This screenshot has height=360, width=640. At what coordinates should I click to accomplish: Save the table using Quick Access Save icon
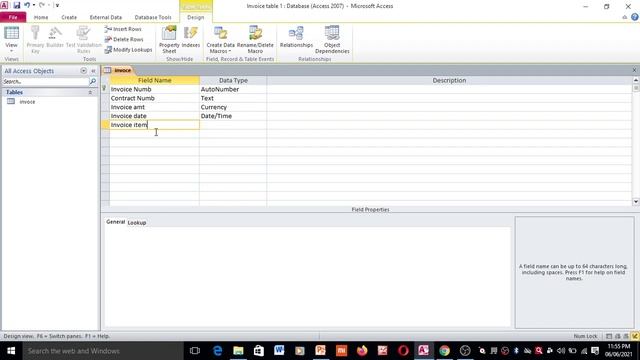pos(17,5)
